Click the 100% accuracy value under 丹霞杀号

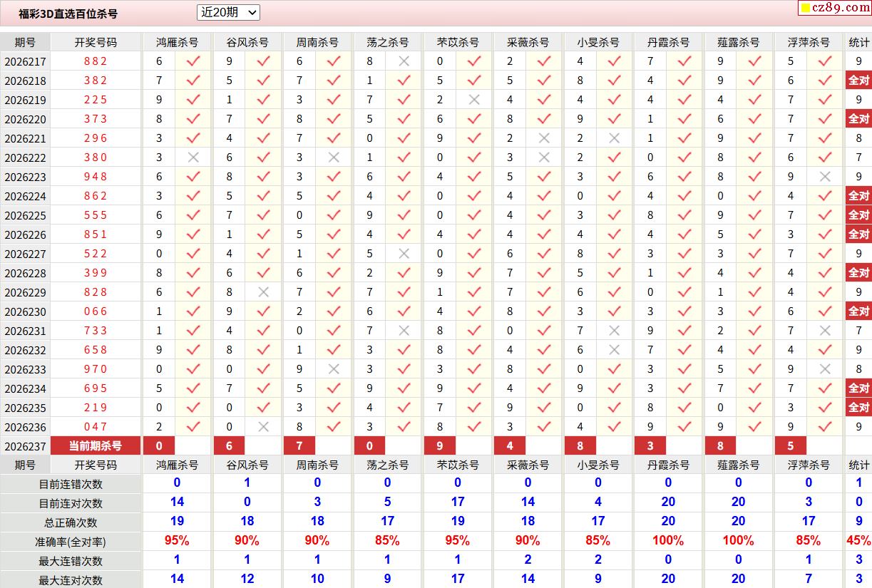(668, 541)
